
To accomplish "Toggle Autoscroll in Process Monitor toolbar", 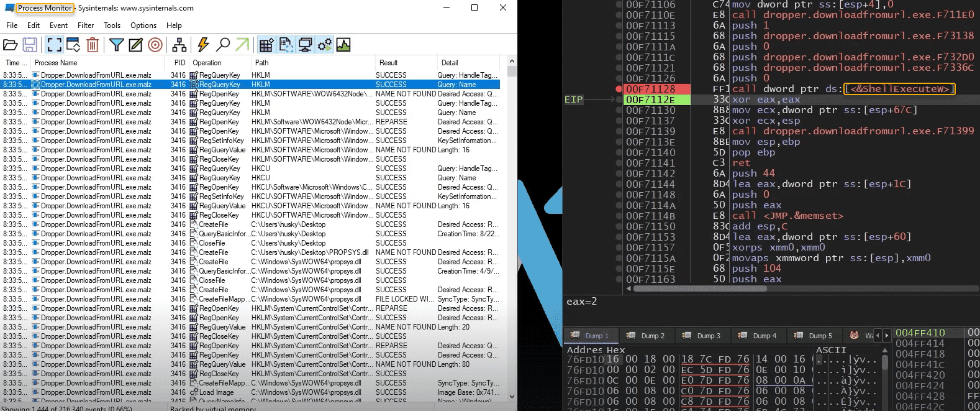I will pos(73,45).
